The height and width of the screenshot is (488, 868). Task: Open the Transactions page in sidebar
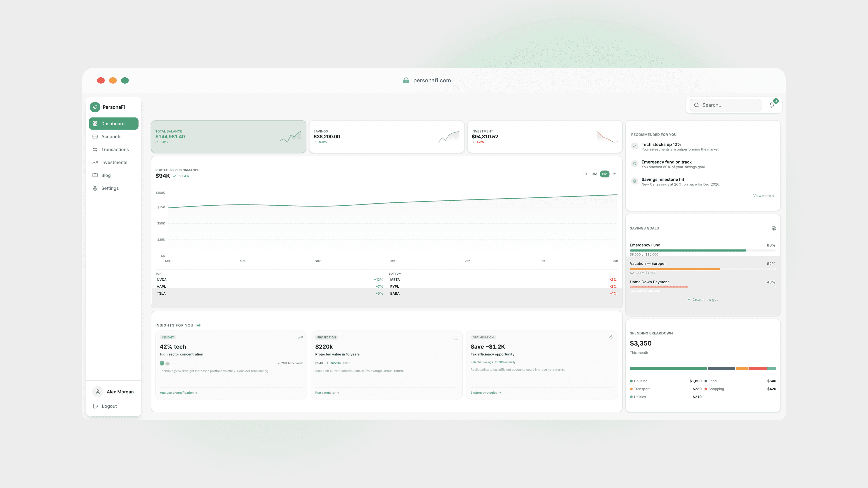pos(115,150)
